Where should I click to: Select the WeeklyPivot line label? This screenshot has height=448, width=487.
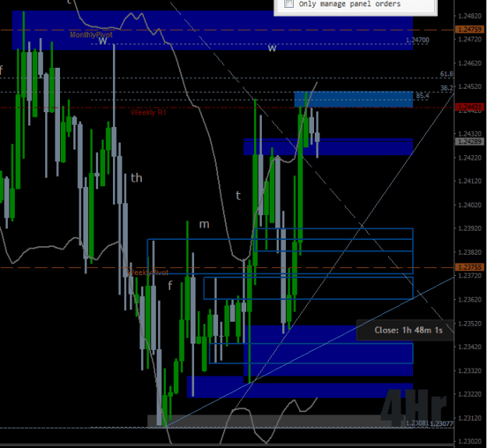(148, 272)
